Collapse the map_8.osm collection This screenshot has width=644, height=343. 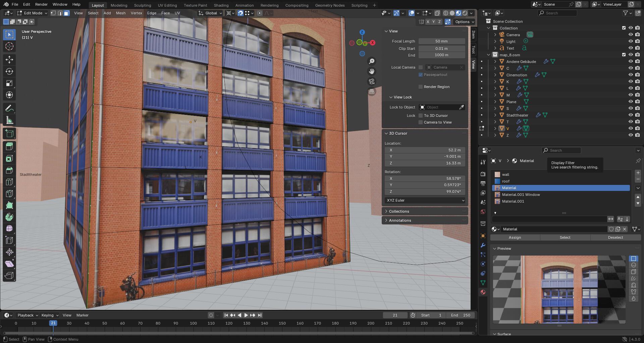click(489, 55)
